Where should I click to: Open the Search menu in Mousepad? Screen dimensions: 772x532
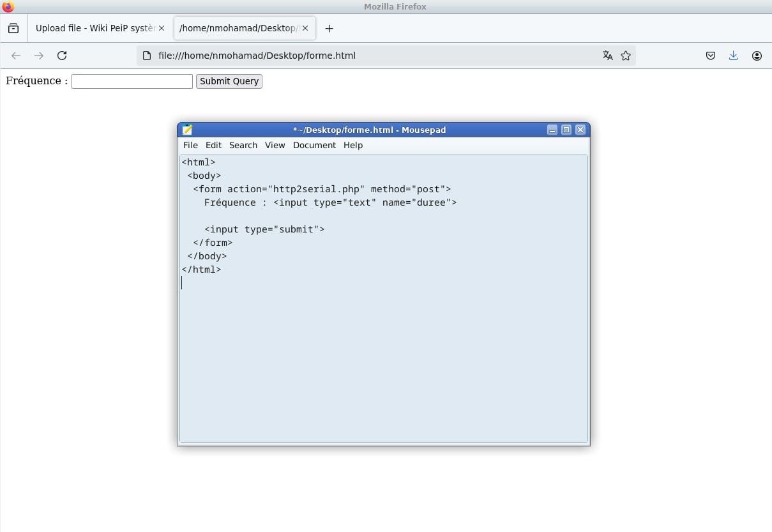click(243, 145)
